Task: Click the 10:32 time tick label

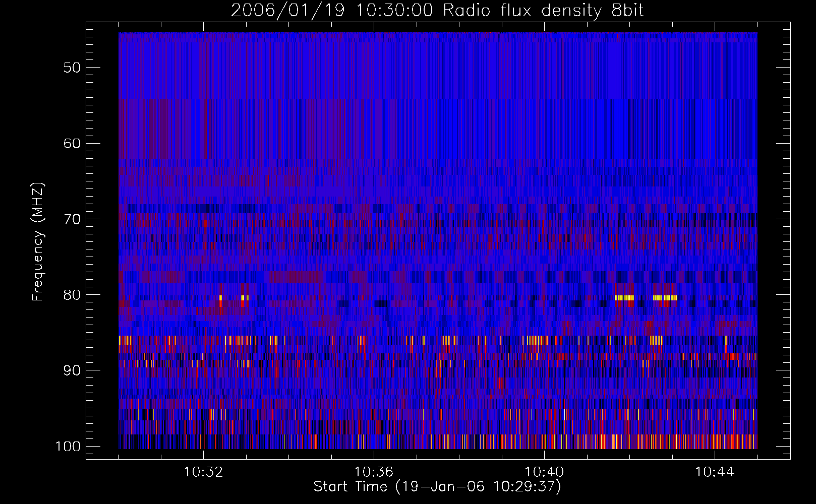Action: tap(203, 472)
